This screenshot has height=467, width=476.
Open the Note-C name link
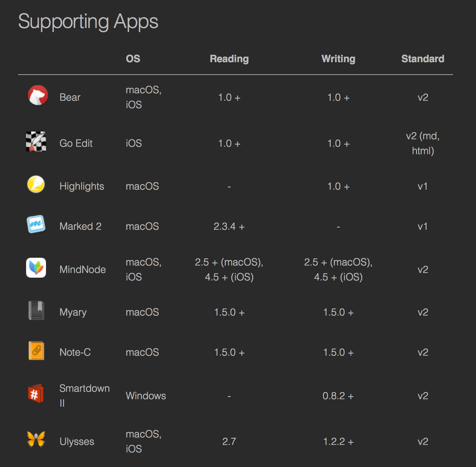[x=75, y=352]
